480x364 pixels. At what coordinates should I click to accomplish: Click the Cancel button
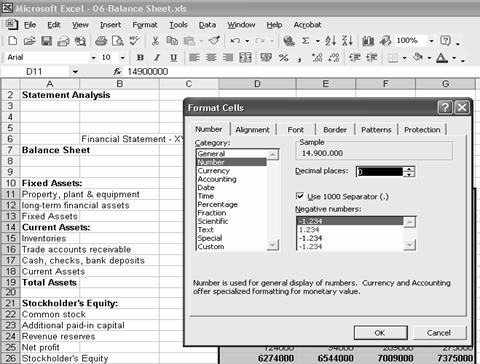[x=439, y=333]
